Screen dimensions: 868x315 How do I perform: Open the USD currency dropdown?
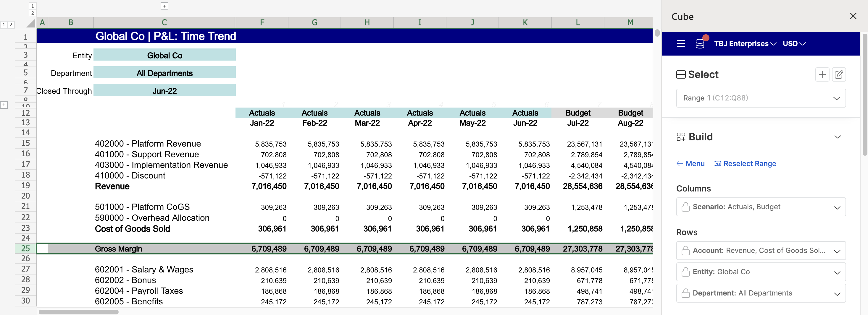point(794,43)
